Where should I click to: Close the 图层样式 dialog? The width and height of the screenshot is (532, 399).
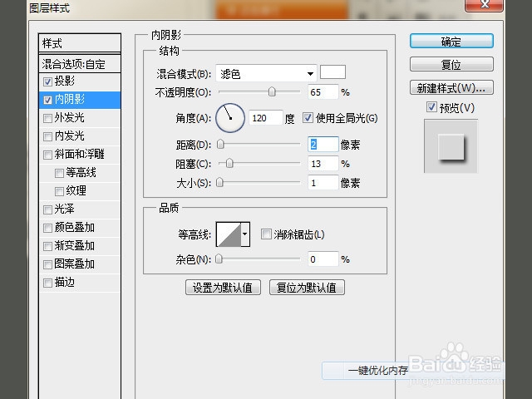tap(485, 5)
